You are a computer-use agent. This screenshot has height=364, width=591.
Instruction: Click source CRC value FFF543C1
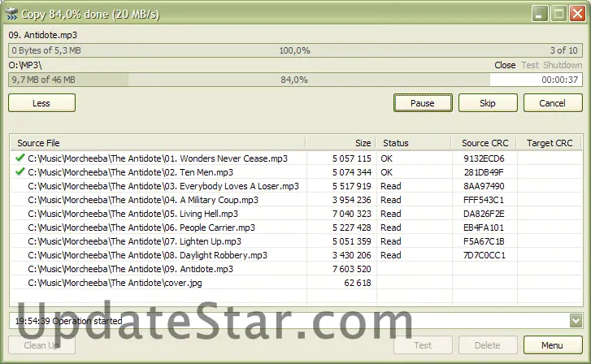point(484,200)
